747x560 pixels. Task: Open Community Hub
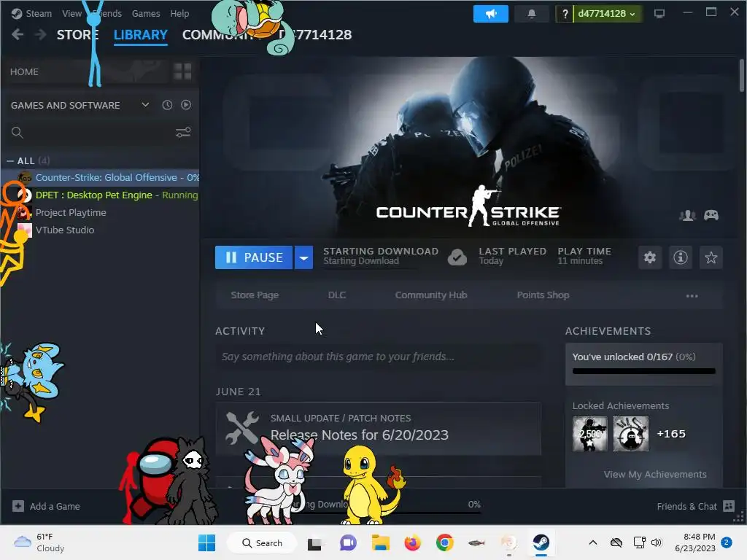(x=430, y=295)
